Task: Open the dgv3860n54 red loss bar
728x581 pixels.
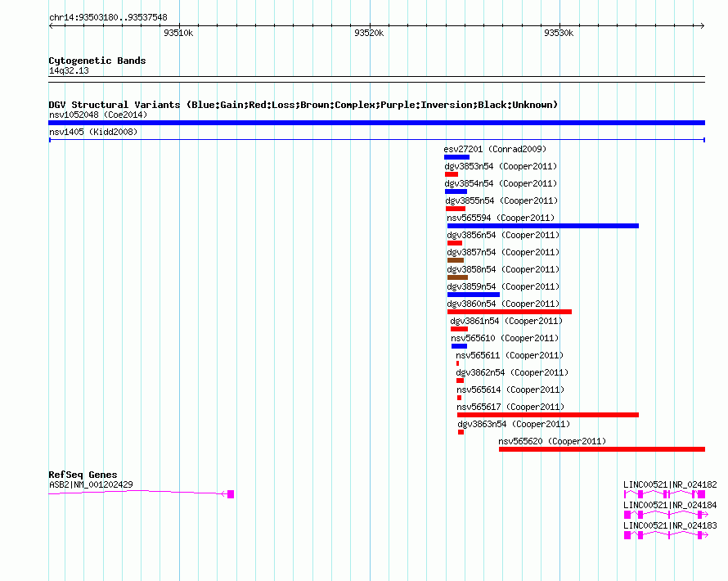Action: [x=510, y=312]
